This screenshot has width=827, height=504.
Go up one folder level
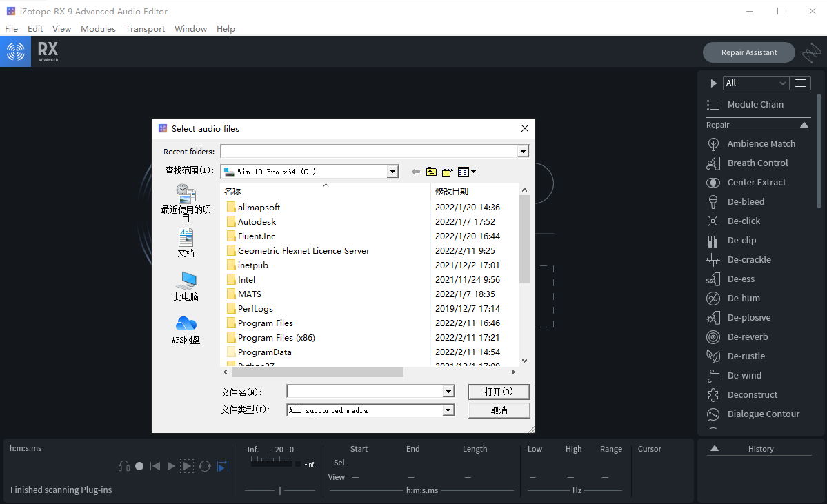431,172
